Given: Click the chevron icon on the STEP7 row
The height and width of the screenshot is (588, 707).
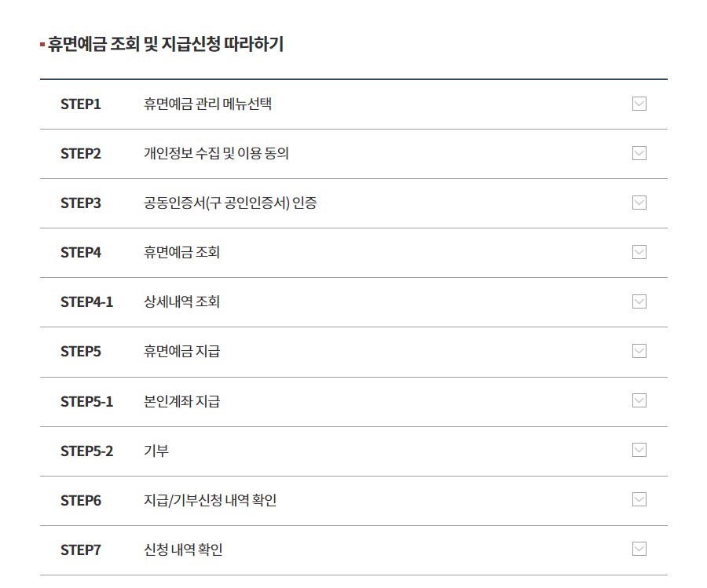Looking at the screenshot, I should click(639, 550).
